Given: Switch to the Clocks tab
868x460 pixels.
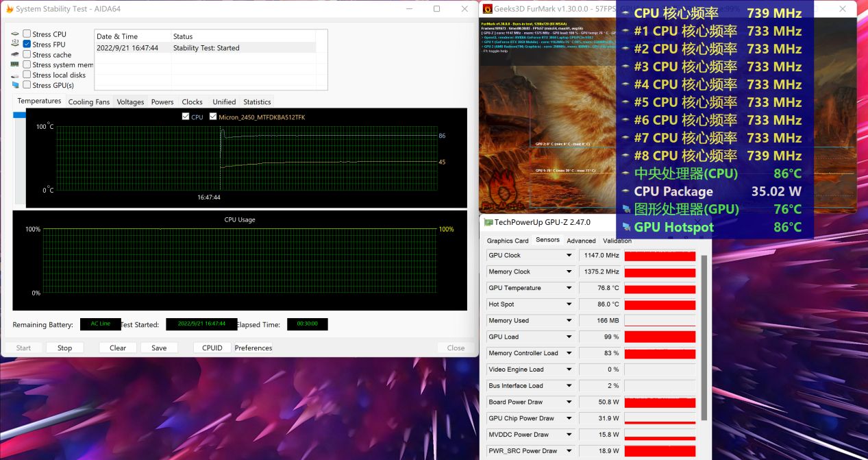Looking at the screenshot, I should coord(193,101).
